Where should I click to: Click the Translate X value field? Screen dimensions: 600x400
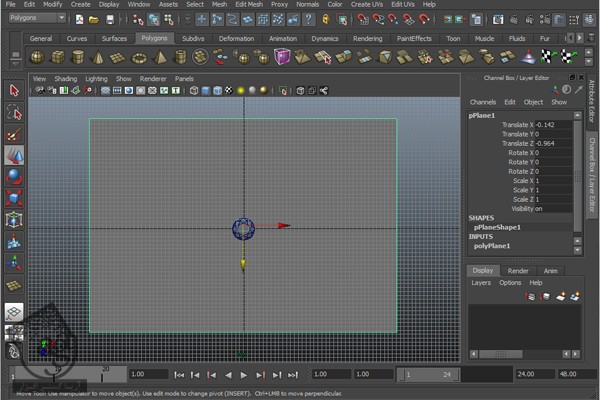tap(555, 125)
